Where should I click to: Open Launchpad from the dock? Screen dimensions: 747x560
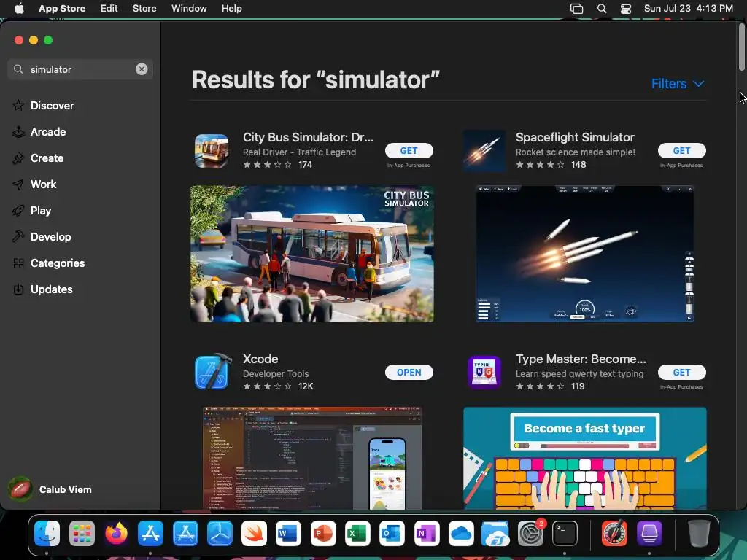(x=82, y=533)
